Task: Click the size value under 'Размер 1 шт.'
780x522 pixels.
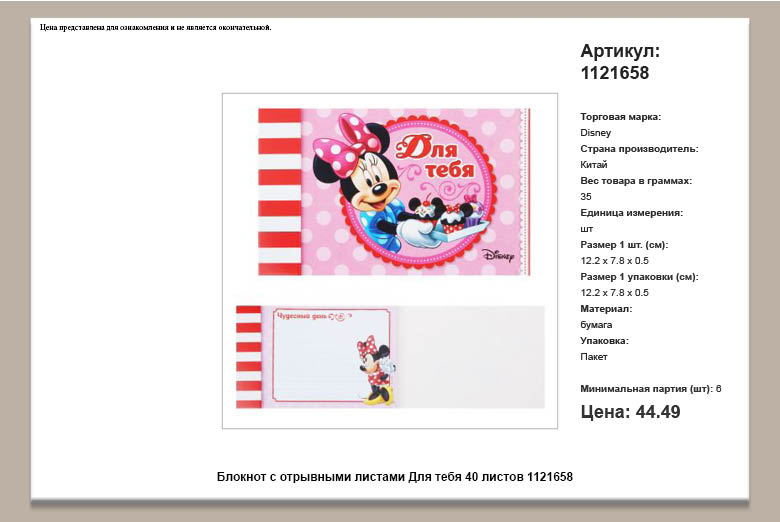Action: [x=614, y=261]
